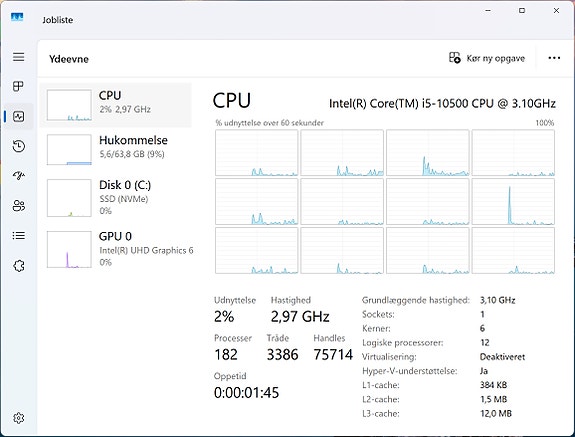Click the Kør ny opgave button

point(487,58)
